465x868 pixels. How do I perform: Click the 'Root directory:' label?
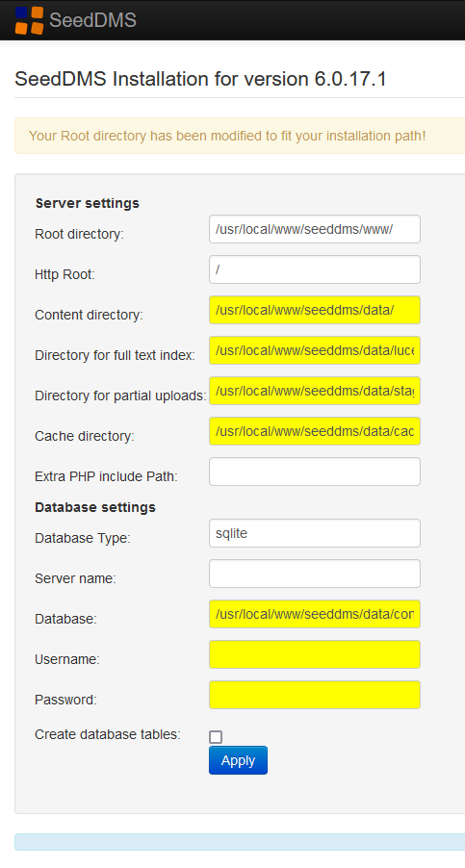click(x=79, y=234)
